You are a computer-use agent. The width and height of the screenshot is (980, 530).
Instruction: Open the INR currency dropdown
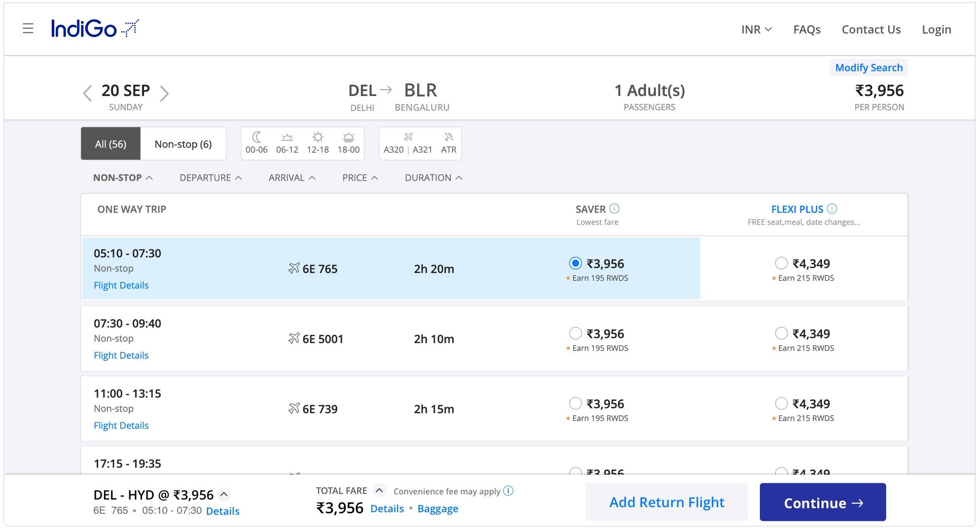756,29
